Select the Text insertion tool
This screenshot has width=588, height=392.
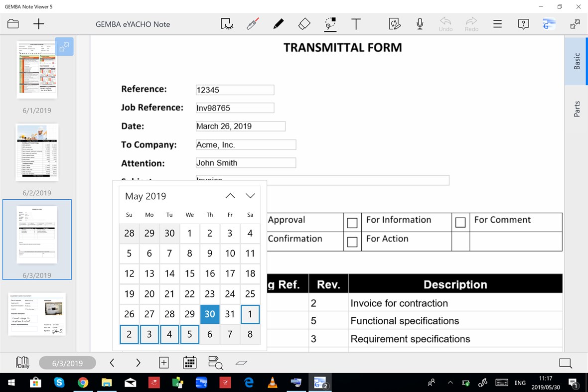pos(356,23)
